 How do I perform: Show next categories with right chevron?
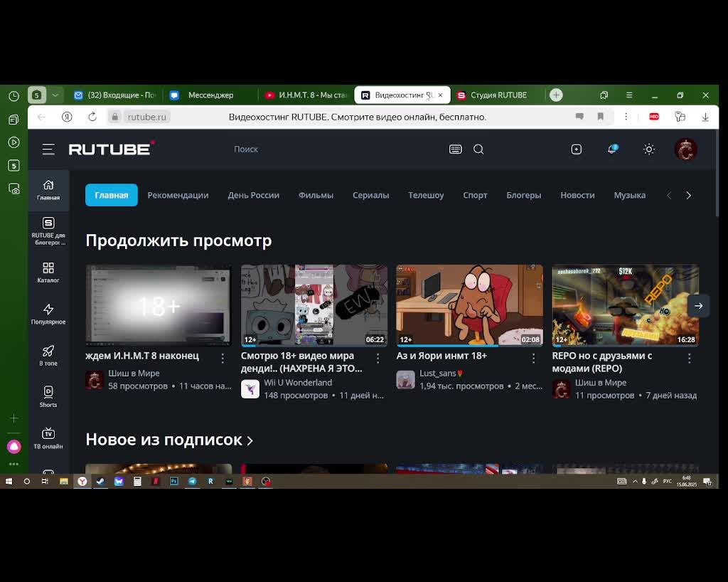pyautogui.click(x=688, y=196)
